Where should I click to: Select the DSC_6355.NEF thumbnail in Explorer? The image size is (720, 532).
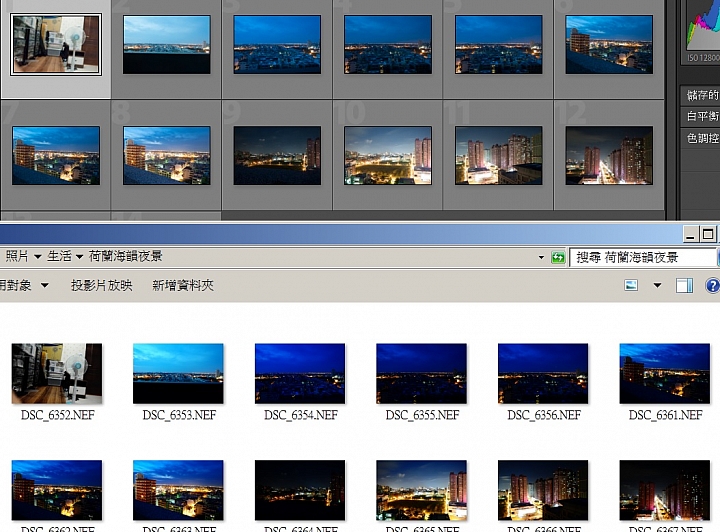[422, 374]
